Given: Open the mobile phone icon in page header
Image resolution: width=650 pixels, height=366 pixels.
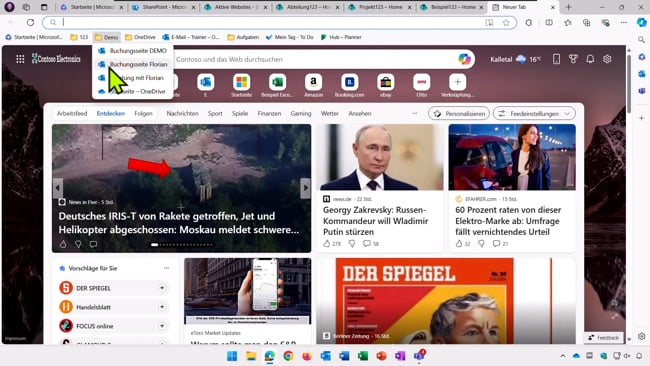Looking at the screenshot, I should pyautogui.click(x=556, y=59).
